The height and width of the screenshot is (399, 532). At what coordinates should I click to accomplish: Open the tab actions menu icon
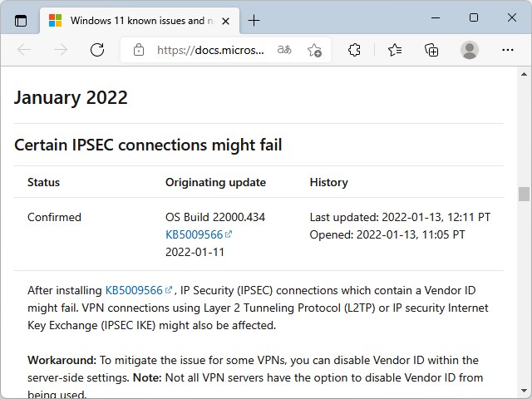tap(21, 21)
